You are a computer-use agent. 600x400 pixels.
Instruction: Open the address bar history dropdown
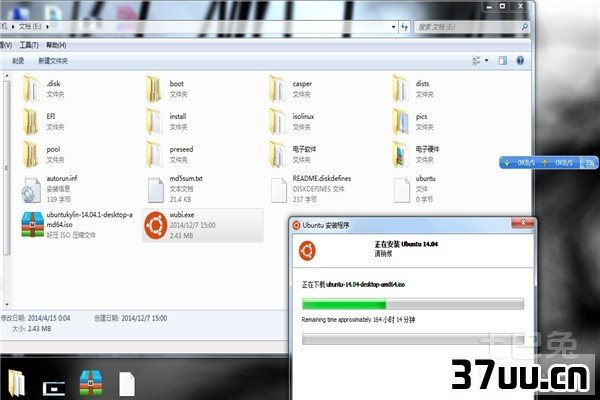(x=393, y=27)
